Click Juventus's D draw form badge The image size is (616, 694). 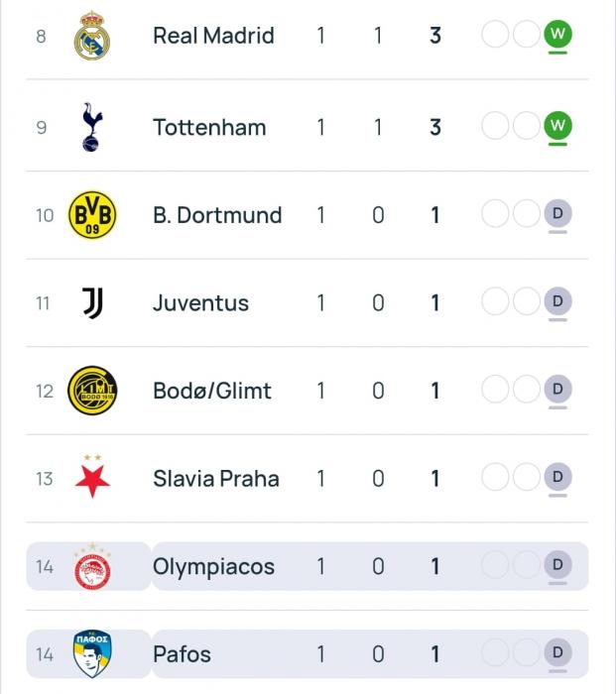pyautogui.click(x=557, y=301)
